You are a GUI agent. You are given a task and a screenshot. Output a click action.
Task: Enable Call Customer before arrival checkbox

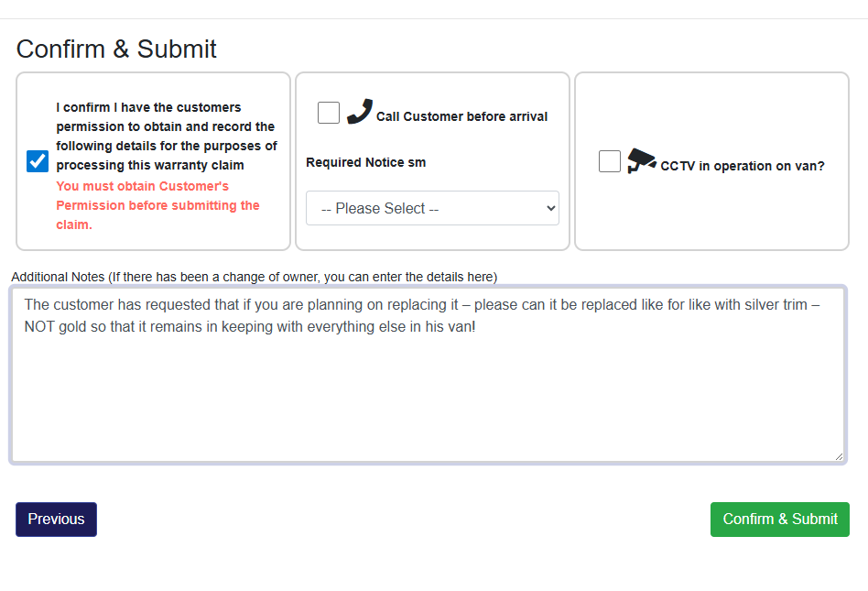tap(329, 113)
